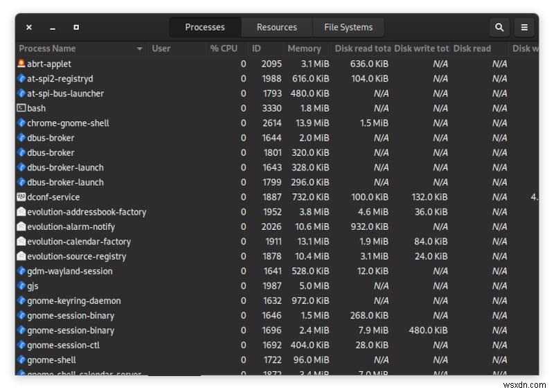Open the search icon button

click(x=499, y=27)
